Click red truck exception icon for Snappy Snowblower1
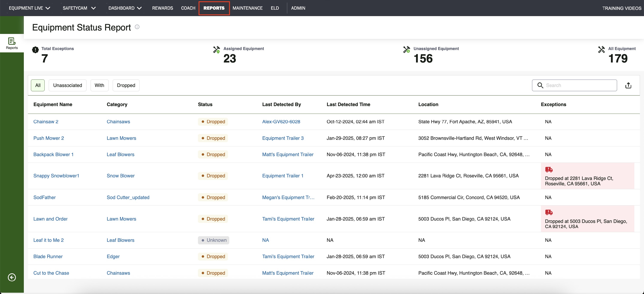644x294 pixels. click(x=549, y=169)
